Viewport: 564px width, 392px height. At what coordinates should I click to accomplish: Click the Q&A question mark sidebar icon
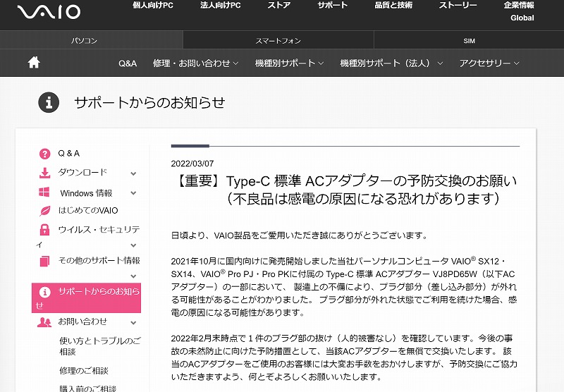coord(44,154)
